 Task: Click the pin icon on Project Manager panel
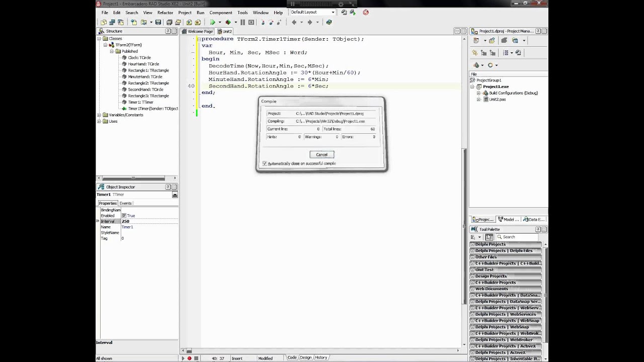pos(538,31)
